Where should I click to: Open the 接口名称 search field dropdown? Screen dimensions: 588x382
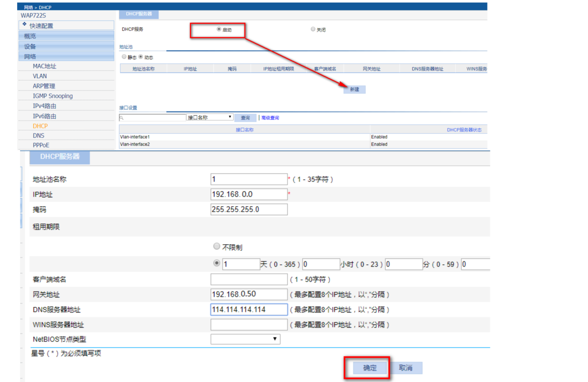(x=210, y=118)
